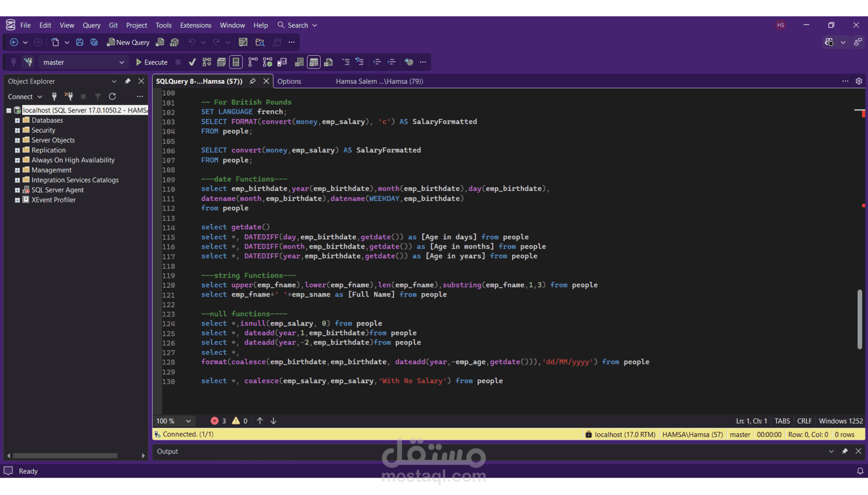Open the Git menu
The width and height of the screenshot is (868, 495).
113,25
